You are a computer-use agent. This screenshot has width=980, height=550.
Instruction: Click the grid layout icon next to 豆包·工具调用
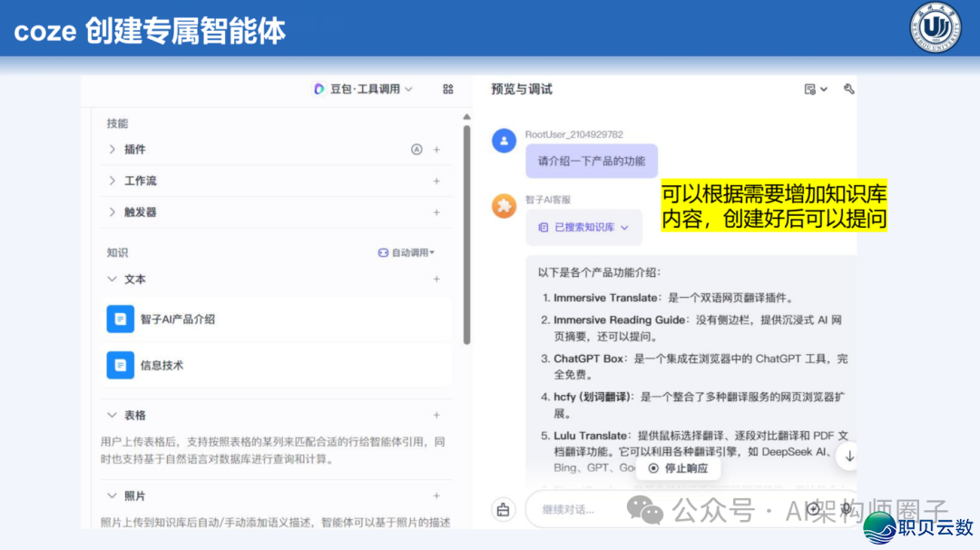click(446, 89)
